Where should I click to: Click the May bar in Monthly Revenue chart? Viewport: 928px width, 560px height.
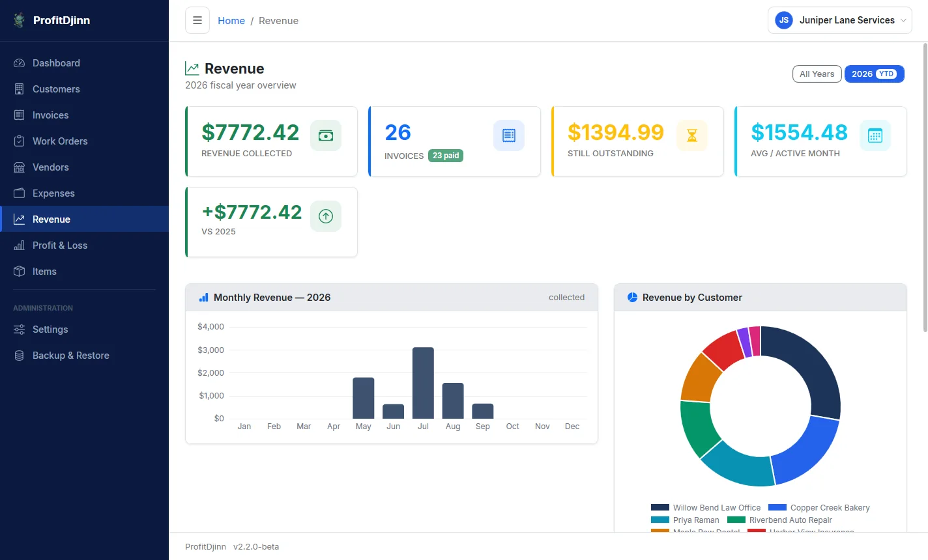click(364, 398)
